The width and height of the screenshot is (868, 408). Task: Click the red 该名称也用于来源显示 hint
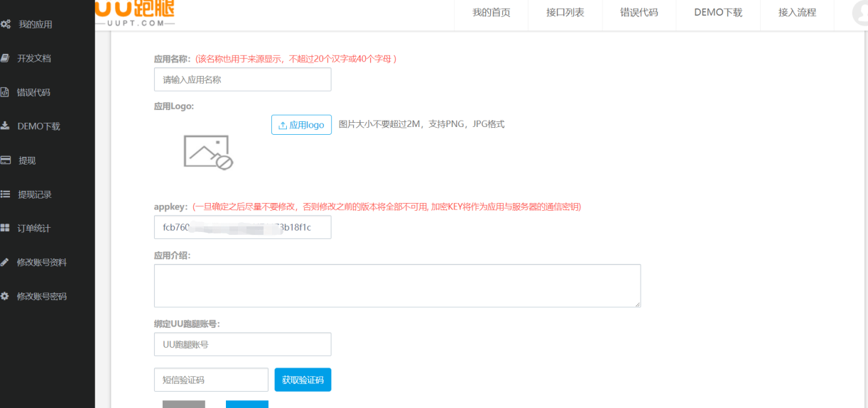pos(295,59)
